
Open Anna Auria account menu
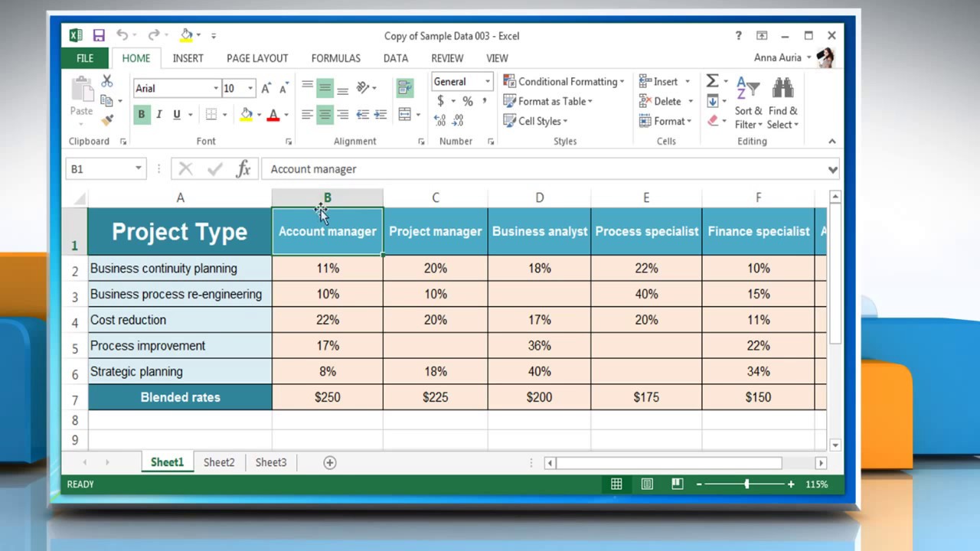(x=782, y=58)
